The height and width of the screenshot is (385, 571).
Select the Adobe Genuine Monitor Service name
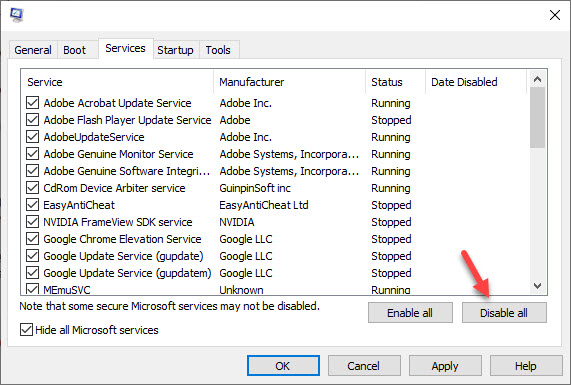(x=118, y=154)
